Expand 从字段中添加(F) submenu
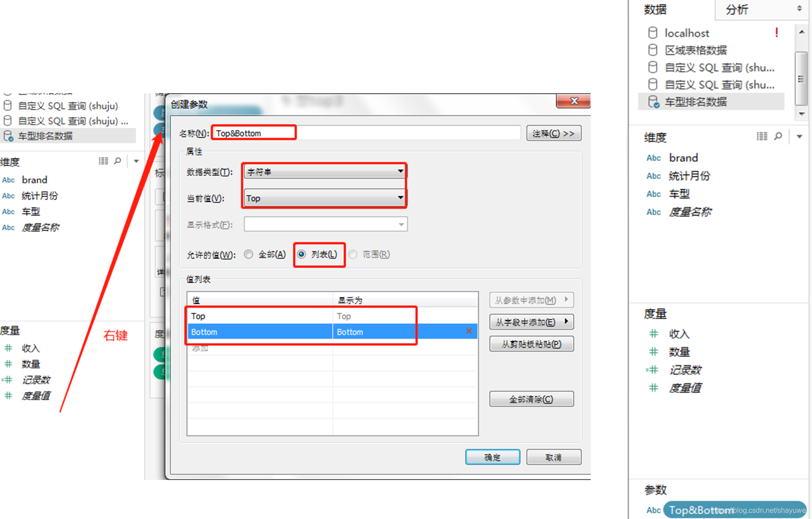The height and width of the screenshot is (519, 812). pyautogui.click(x=531, y=322)
